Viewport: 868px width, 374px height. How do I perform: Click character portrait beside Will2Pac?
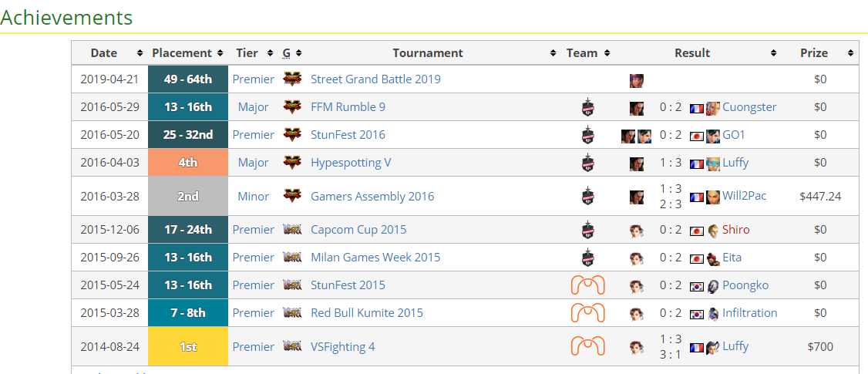pos(713,197)
